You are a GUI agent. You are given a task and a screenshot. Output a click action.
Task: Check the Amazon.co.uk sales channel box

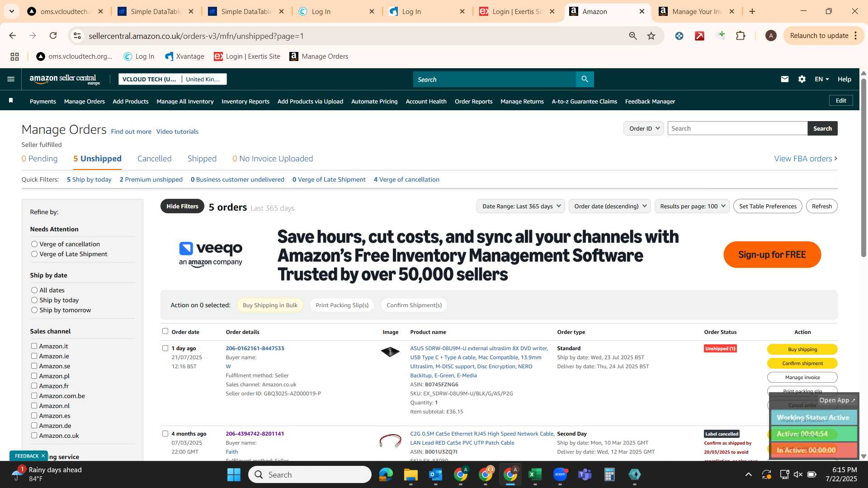click(x=34, y=436)
